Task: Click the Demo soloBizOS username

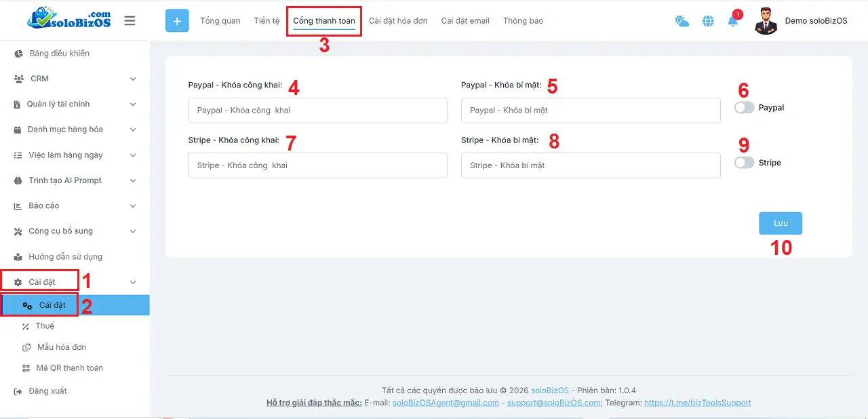Action: (x=816, y=21)
